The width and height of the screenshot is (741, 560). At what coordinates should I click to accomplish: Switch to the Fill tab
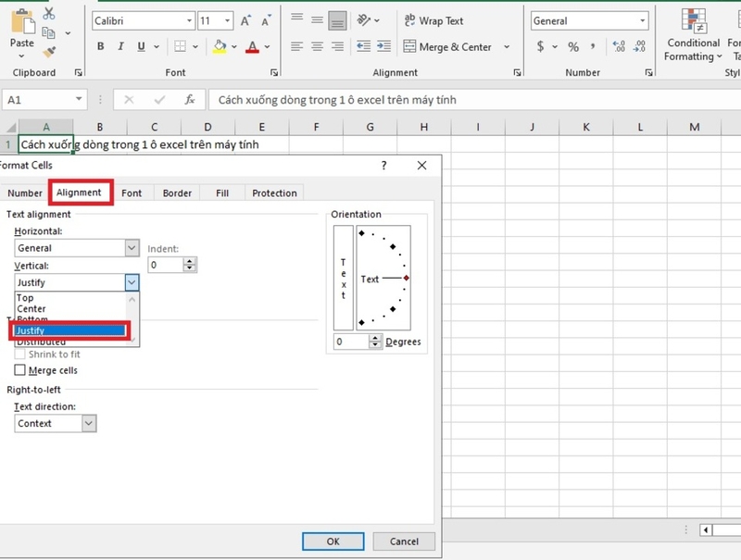pyautogui.click(x=222, y=193)
